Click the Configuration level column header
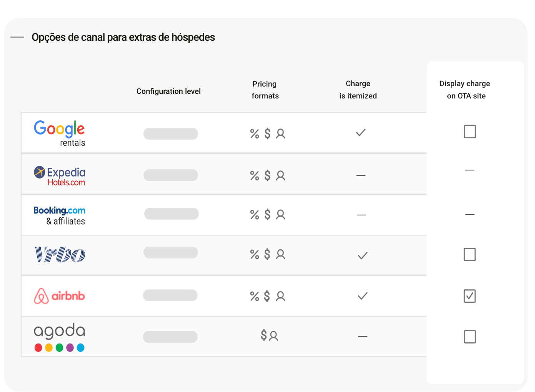The width and height of the screenshot is (535, 392). [x=168, y=91]
